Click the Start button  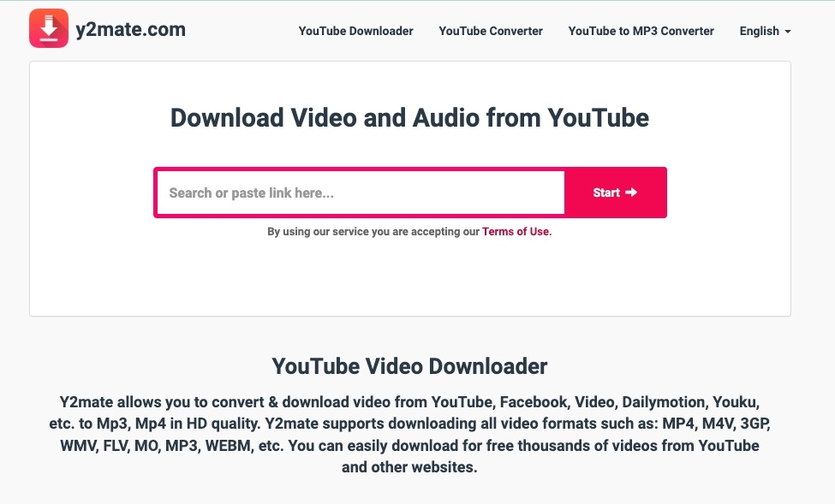coord(615,193)
